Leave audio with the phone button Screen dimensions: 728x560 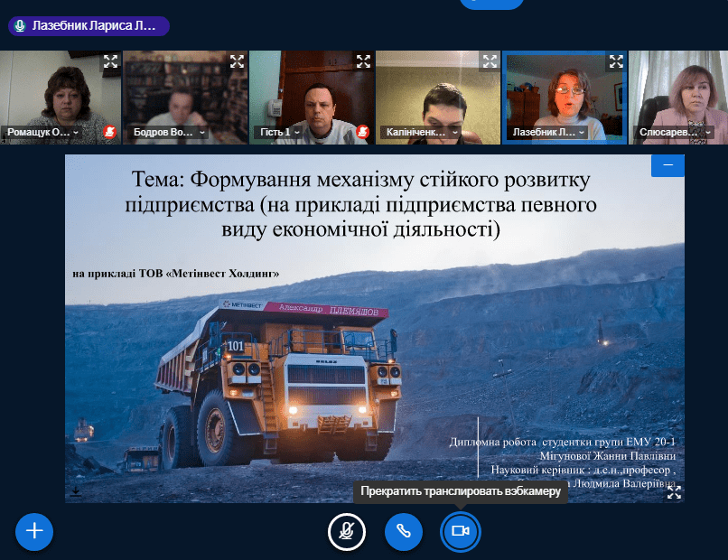coord(404,531)
